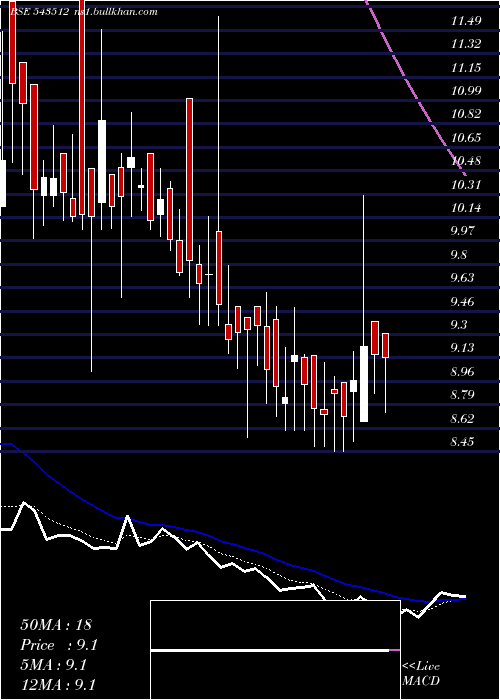The width and height of the screenshot is (500, 700).
Task: Click the 11.15 price axis label
Action: click(466, 68)
